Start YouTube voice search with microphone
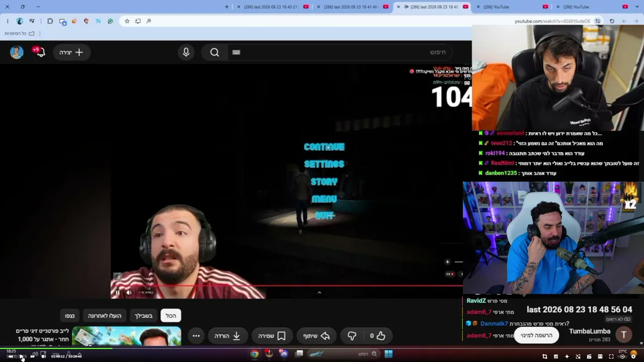Image resolution: width=644 pixels, height=362 pixels. coord(186,52)
